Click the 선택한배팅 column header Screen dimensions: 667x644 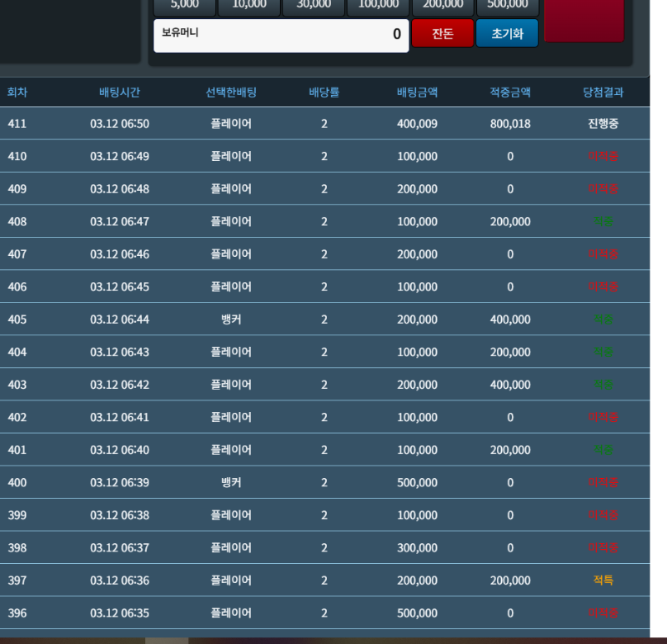click(x=231, y=93)
